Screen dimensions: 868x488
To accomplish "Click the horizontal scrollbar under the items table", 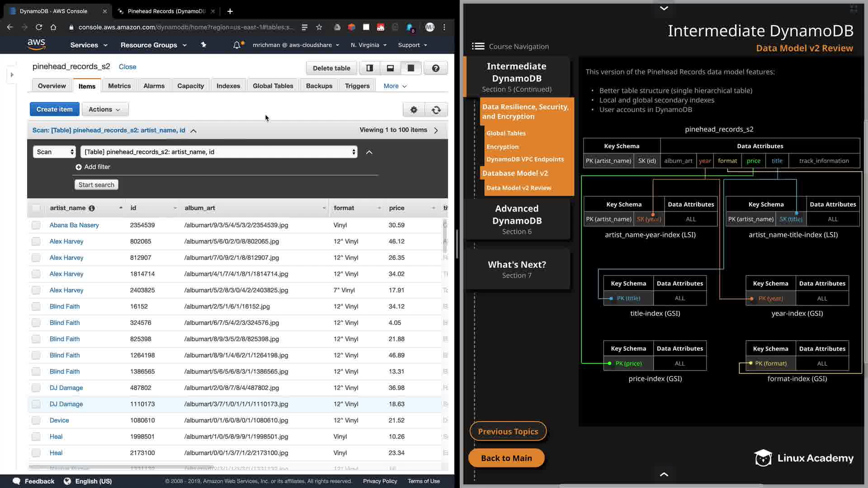I will coord(121,466).
